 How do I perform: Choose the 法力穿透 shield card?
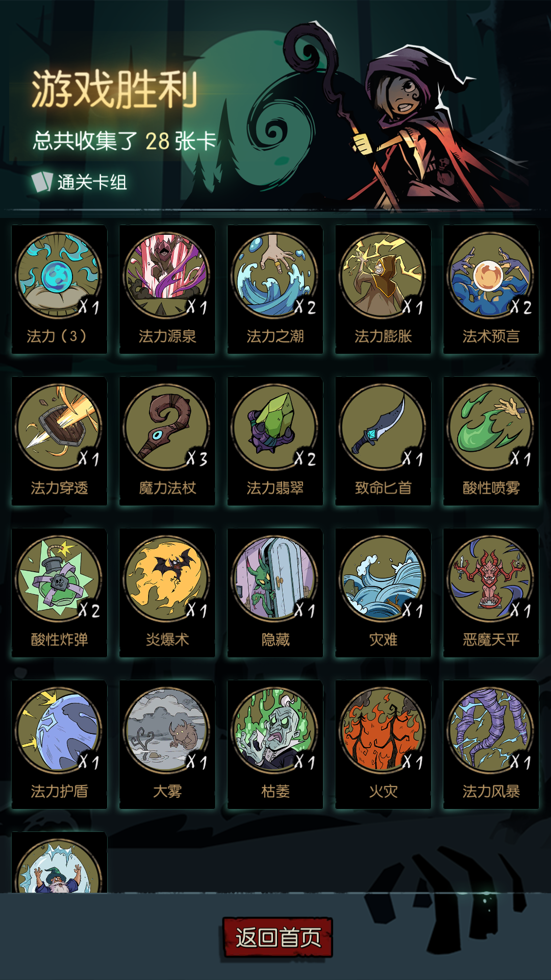click(x=59, y=441)
